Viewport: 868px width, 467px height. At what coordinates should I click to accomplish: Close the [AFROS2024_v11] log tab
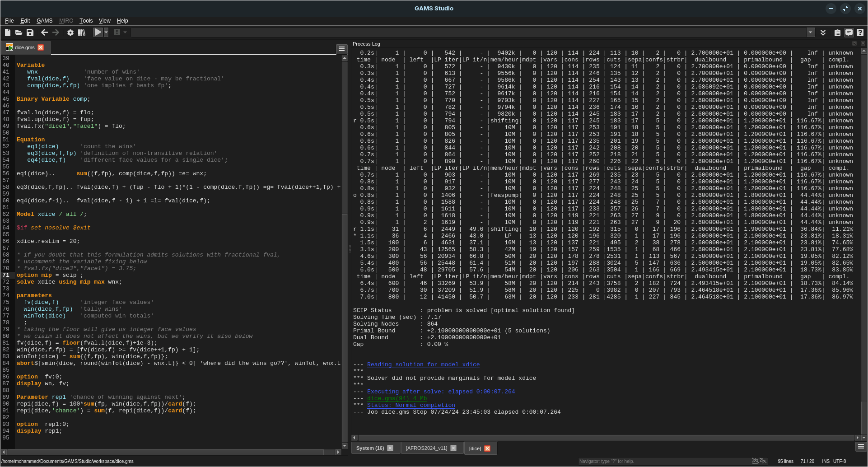453,448
